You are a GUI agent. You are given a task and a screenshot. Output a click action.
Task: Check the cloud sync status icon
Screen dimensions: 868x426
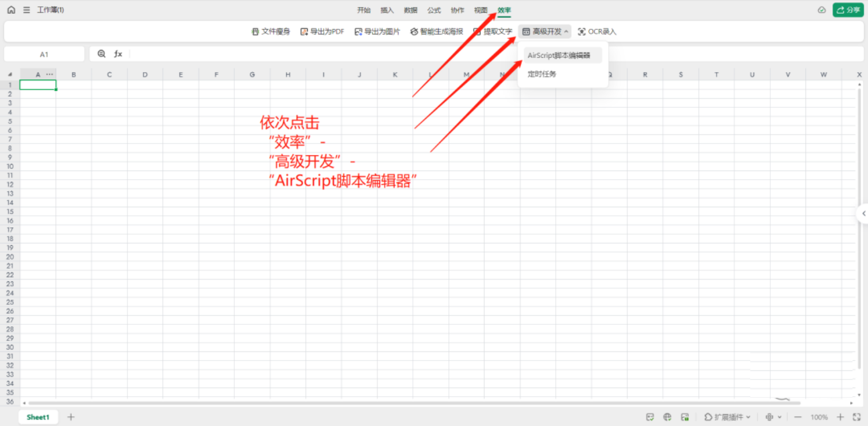822,10
